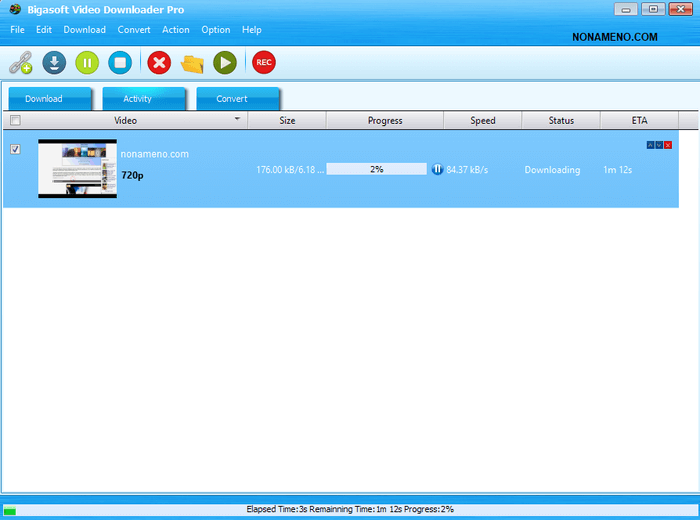Switch to the Convert tab

[x=232, y=99]
